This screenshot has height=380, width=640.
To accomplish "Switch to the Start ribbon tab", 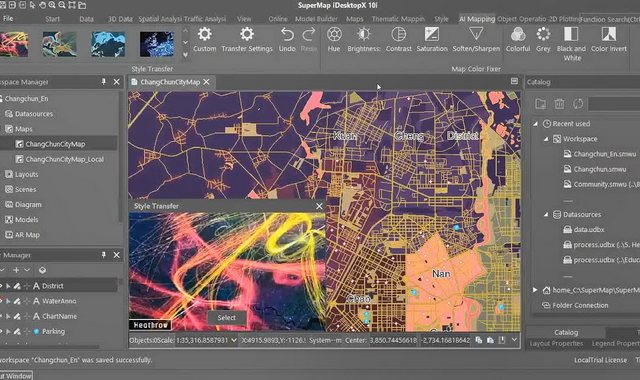I will pyautogui.click(x=52, y=19).
